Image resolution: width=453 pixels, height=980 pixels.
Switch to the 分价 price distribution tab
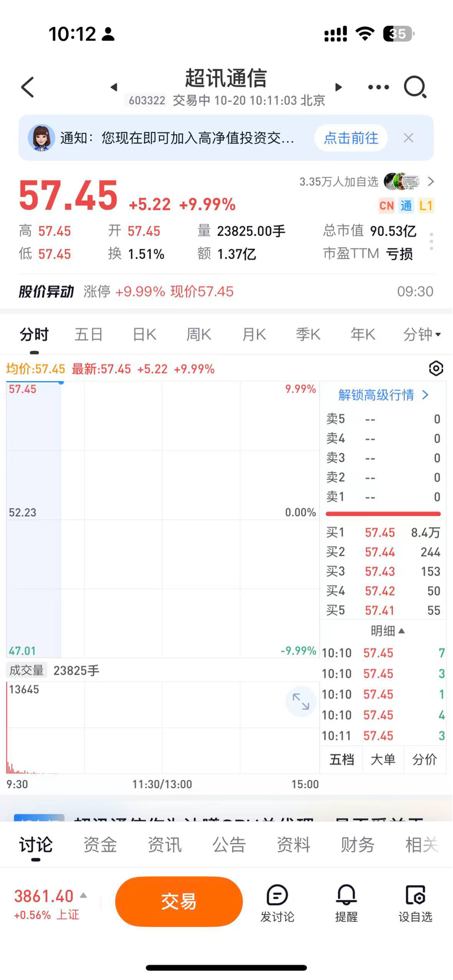425,760
